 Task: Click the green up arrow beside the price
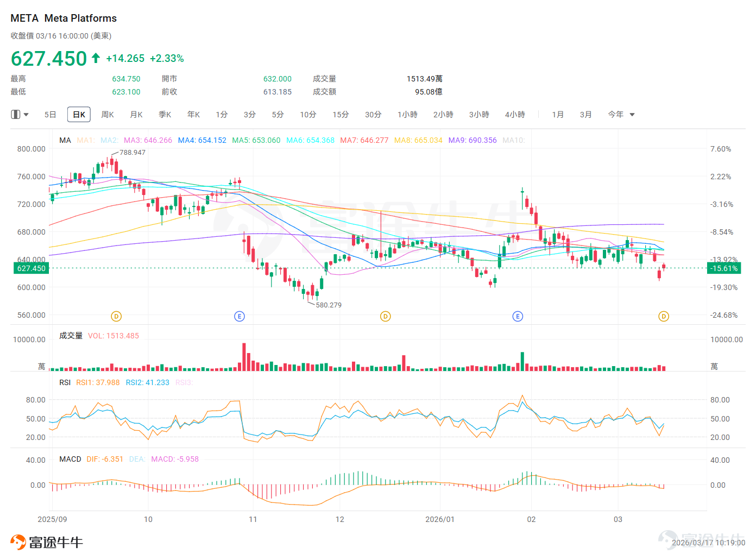coord(96,58)
